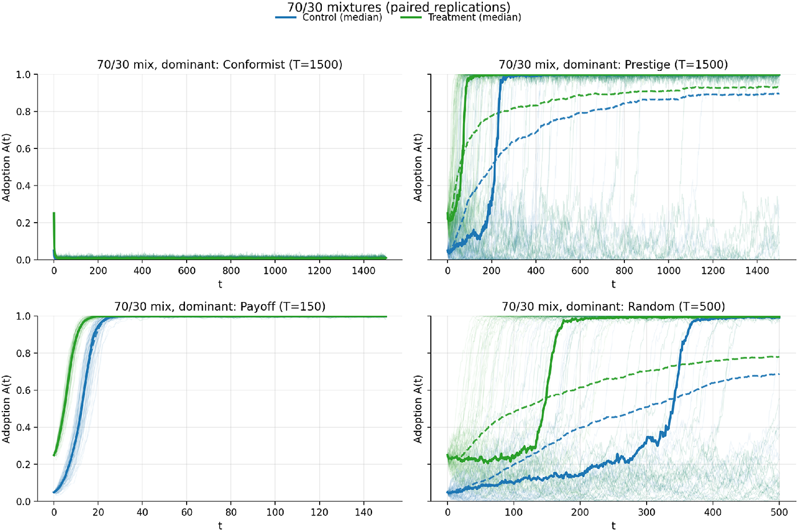
Task: Click x-axis tick '1400' on the Conformist plot
Action: coord(364,271)
